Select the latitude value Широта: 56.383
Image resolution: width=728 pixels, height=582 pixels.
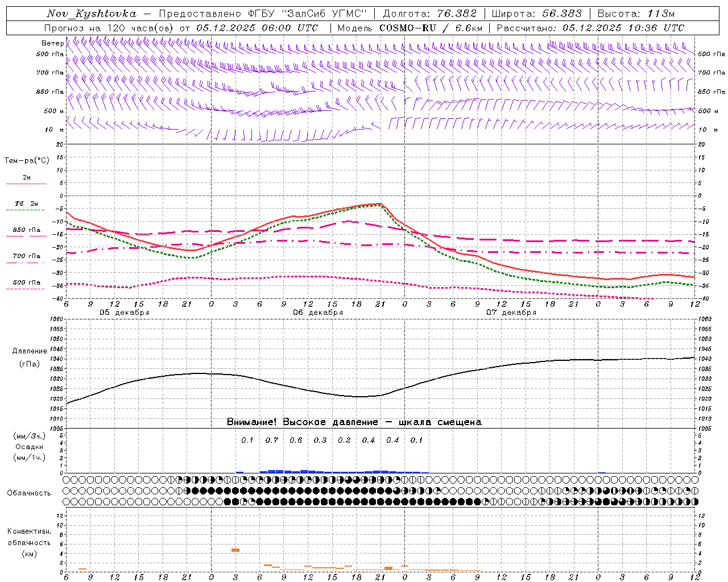coord(537,14)
